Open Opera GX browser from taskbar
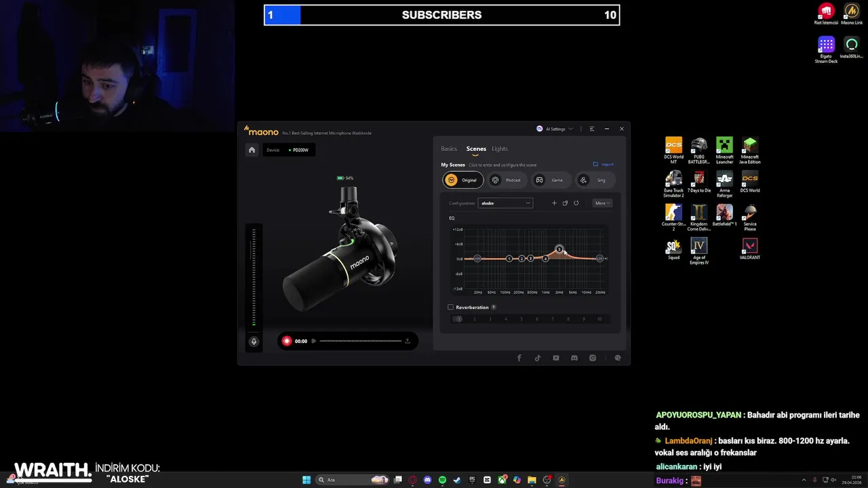The width and height of the screenshot is (868, 488). click(x=412, y=480)
